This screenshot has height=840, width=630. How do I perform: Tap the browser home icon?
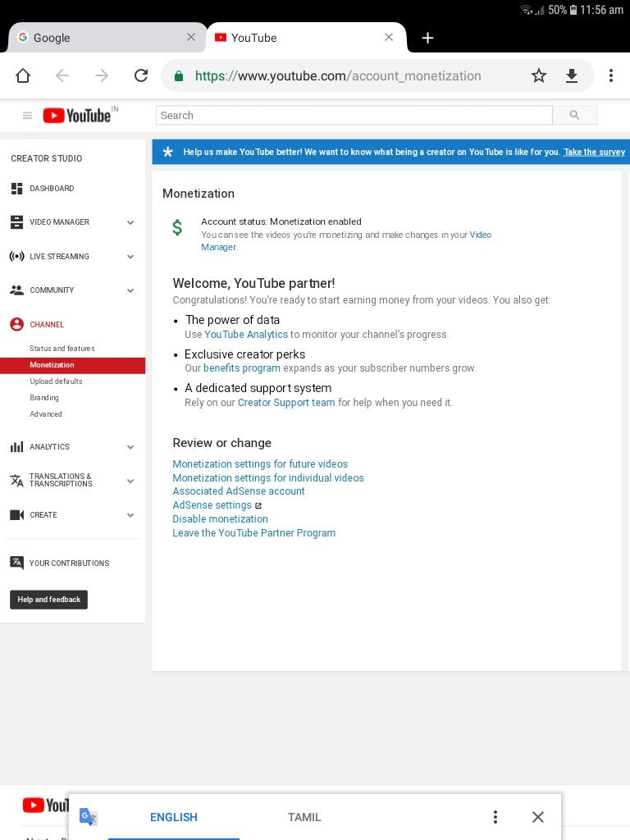tap(23, 75)
